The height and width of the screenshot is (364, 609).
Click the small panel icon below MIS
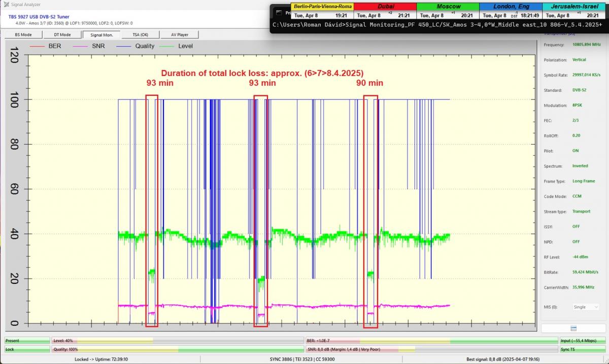click(x=573, y=329)
